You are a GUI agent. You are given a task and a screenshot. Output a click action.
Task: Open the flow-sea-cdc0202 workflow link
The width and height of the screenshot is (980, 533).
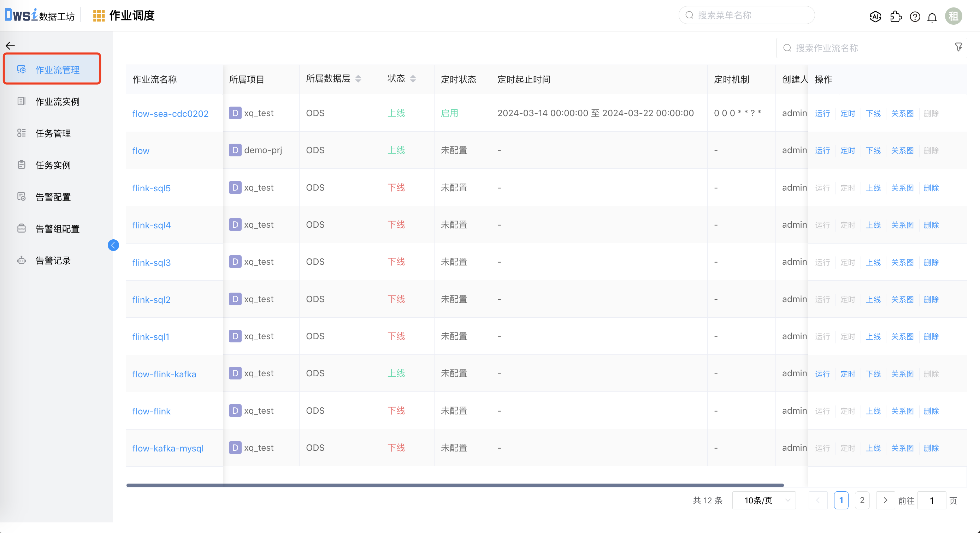click(x=170, y=114)
